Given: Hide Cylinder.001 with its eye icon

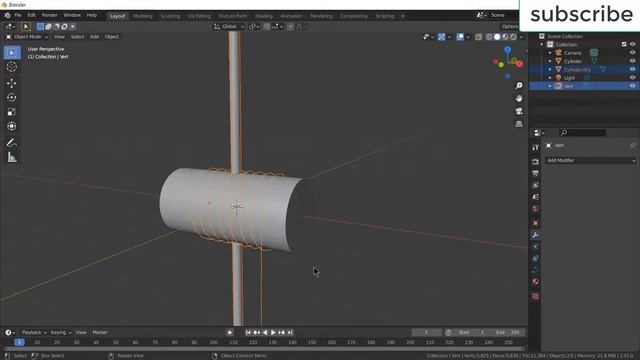Looking at the screenshot, I should (x=632, y=69).
